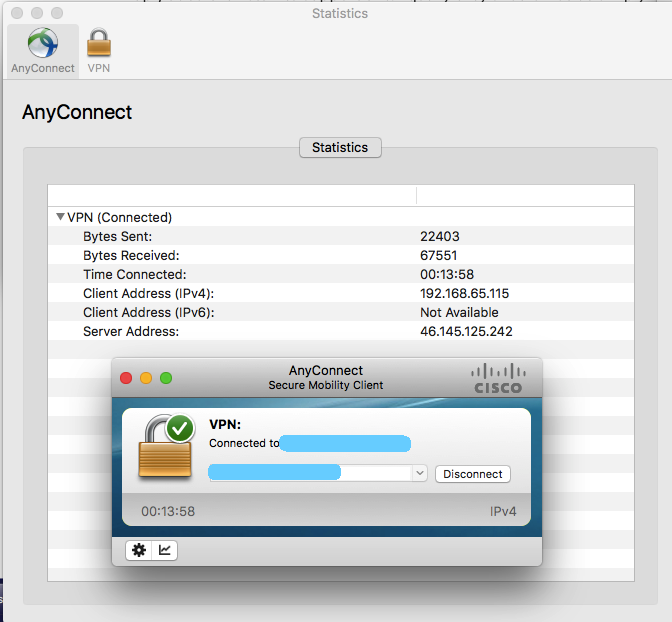Click the Bytes Sent label
Screen dimensions: 672x622
click(x=117, y=236)
